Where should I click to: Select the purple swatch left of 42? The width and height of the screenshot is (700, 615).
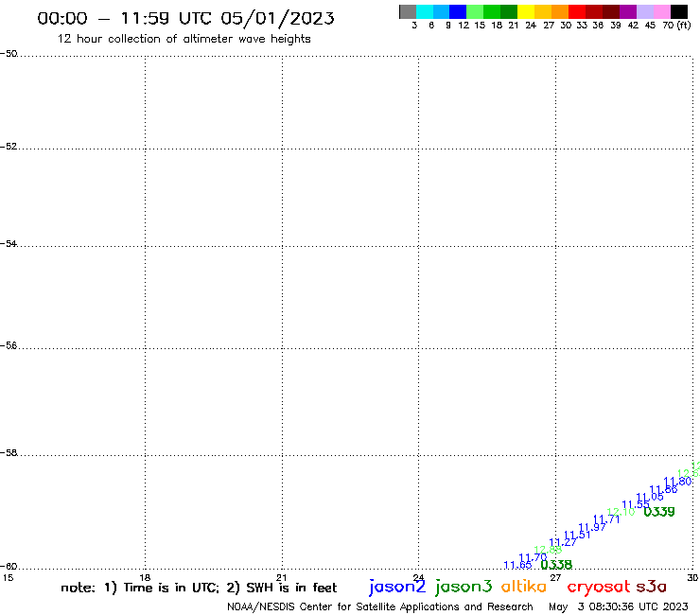628,11
